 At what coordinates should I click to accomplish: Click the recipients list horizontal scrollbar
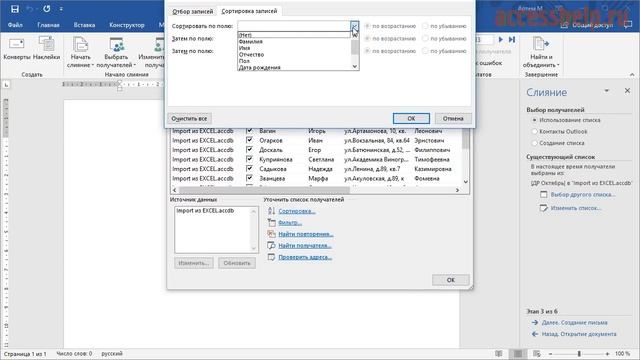coord(264,190)
